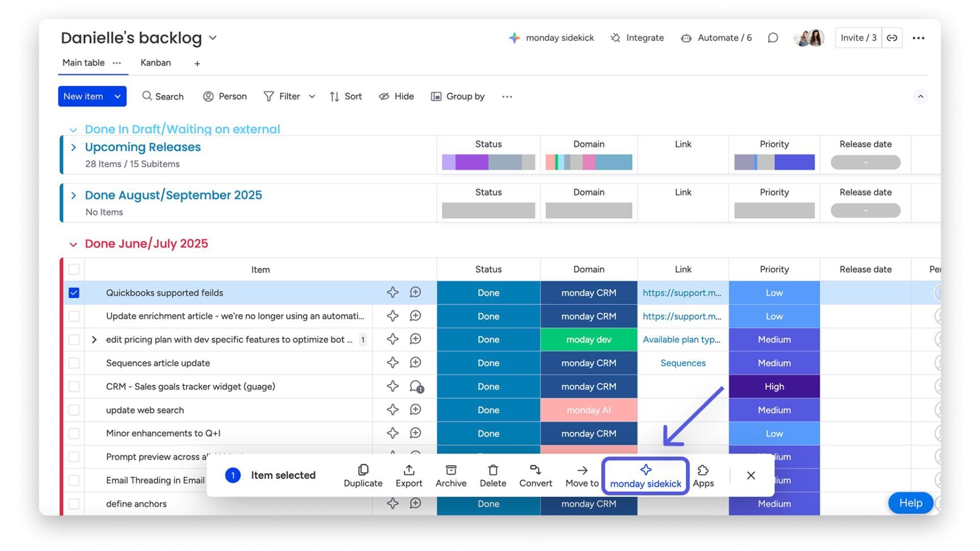Open the board options three-dot menu

(x=918, y=38)
